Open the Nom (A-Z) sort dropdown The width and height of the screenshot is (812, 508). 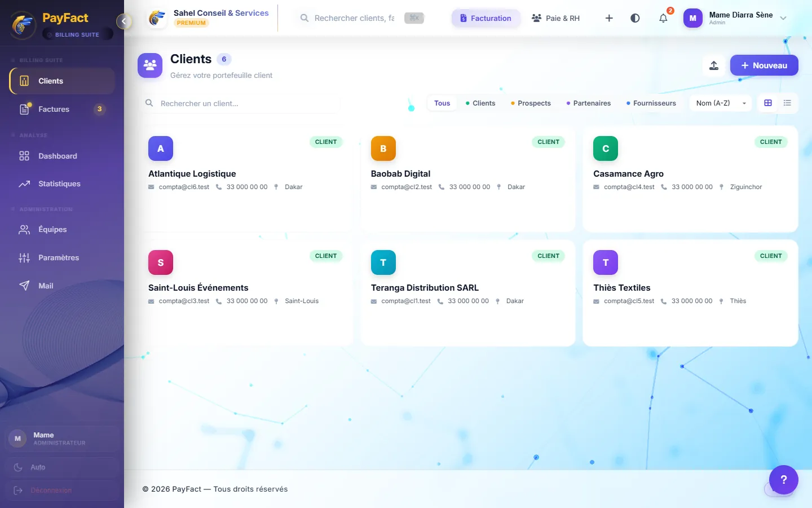coord(721,103)
